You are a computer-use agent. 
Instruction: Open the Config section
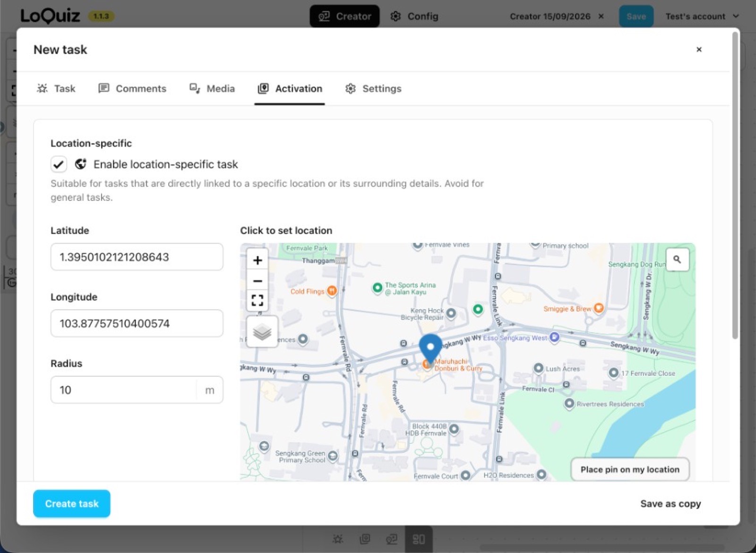pos(414,17)
